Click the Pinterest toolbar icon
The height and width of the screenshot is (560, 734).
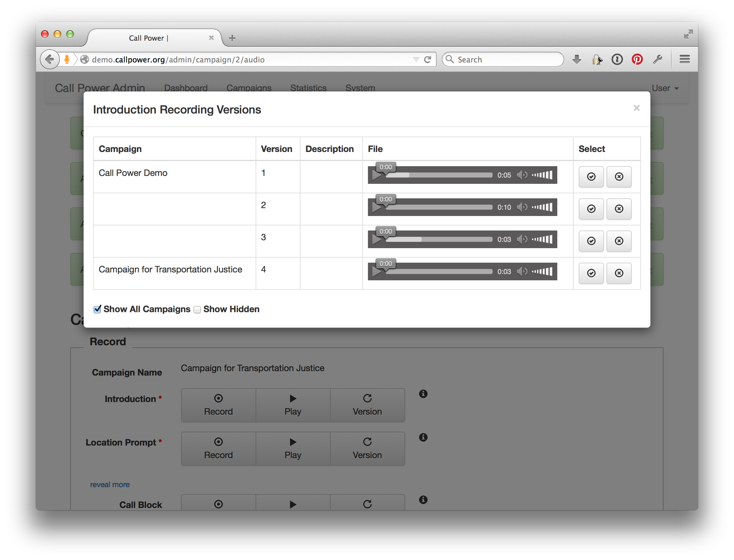[x=637, y=59]
